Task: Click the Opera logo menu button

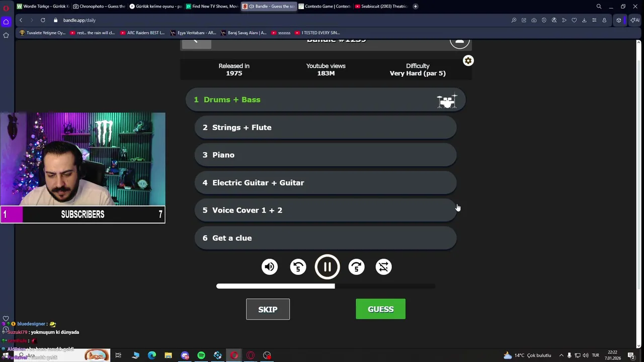Action: (x=6, y=7)
